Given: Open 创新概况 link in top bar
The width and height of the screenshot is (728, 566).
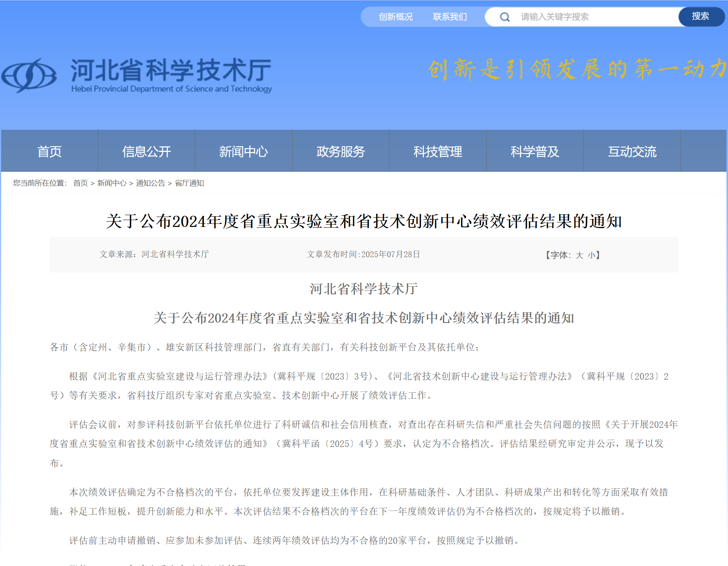Looking at the screenshot, I should tap(396, 17).
